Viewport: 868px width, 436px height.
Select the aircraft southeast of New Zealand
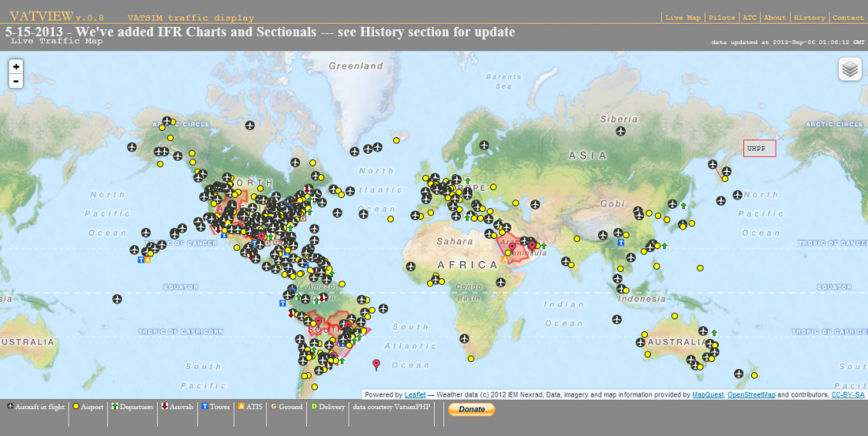point(739,374)
